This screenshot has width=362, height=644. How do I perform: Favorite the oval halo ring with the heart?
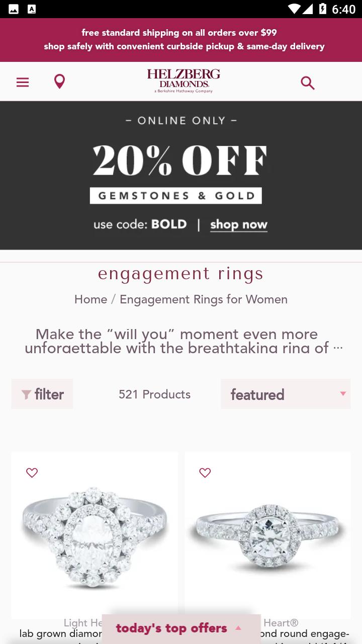point(32,472)
